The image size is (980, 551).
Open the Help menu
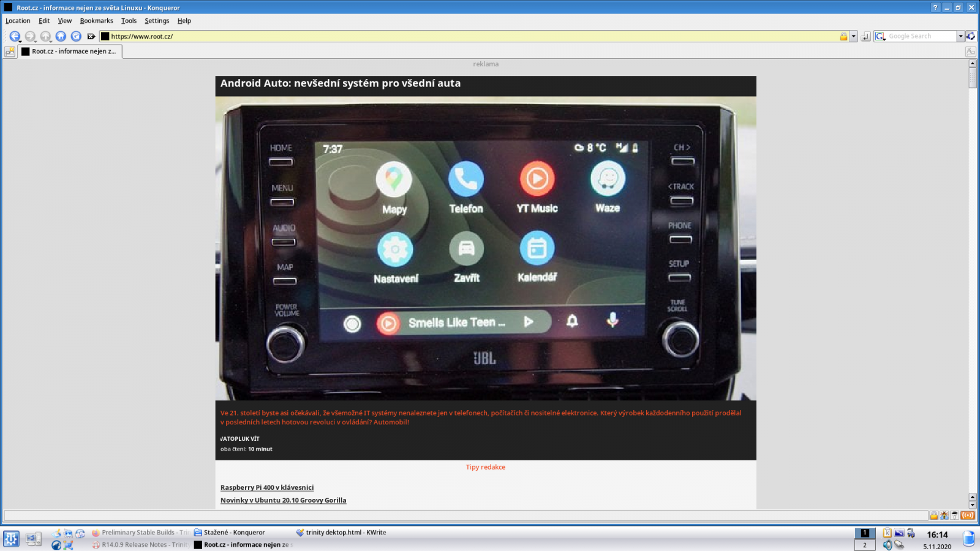pyautogui.click(x=184, y=21)
